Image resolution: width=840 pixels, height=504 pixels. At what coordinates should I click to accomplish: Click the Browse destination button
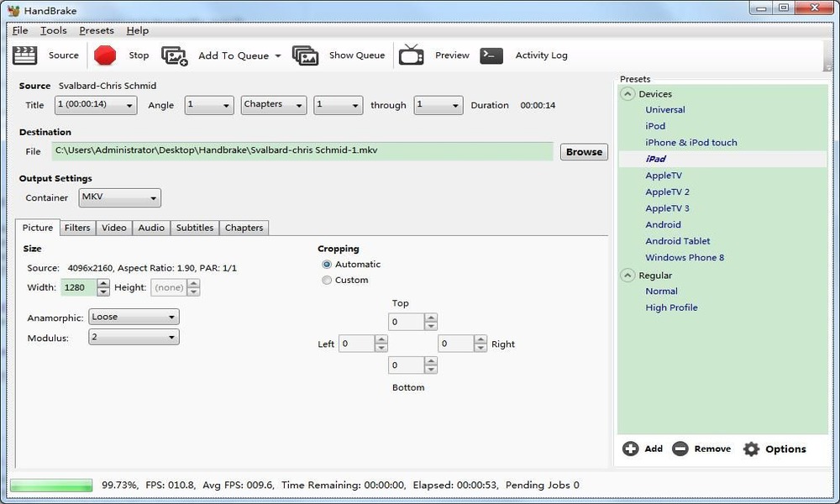(x=584, y=152)
